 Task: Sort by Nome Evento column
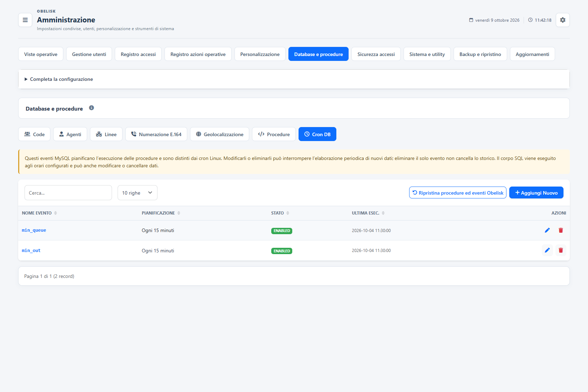pyautogui.click(x=40, y=213)
